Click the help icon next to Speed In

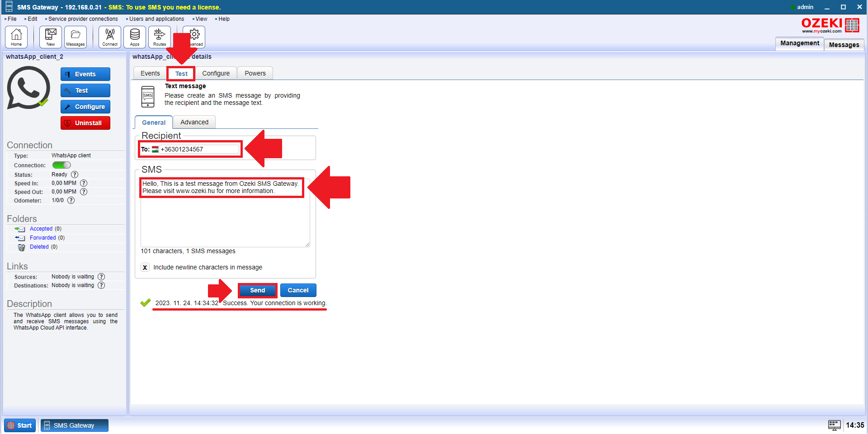(x=84, y=183)
